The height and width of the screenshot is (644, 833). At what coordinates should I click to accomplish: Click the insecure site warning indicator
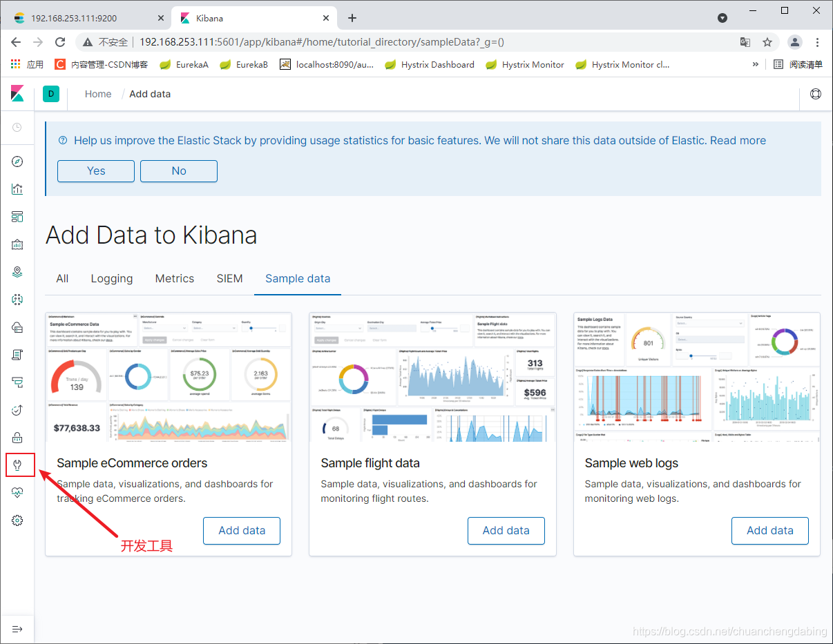tap(105, 42)
